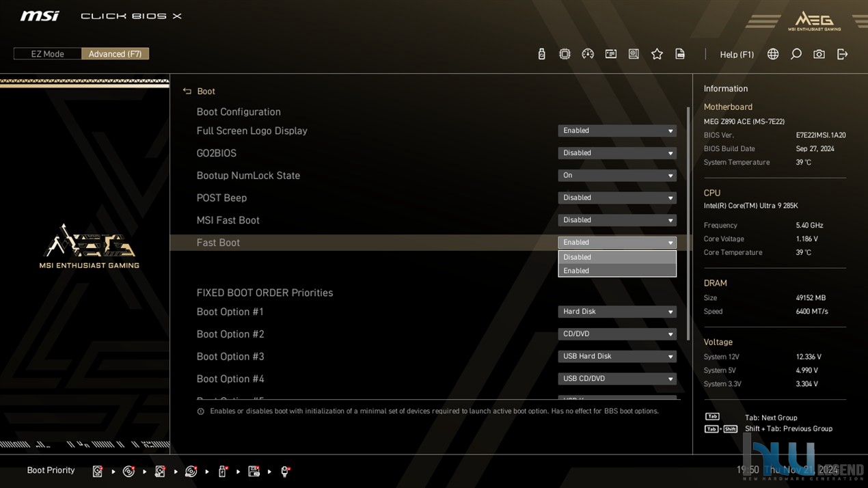Screen dimensions: 868x488
Task: Open the Full Screen Logo Display dropdown
Action: tap(617, 131)
